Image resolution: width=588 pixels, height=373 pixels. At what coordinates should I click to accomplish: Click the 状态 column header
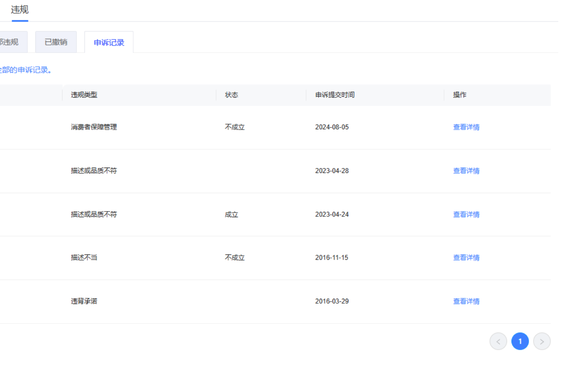click(x=231, y=95)
